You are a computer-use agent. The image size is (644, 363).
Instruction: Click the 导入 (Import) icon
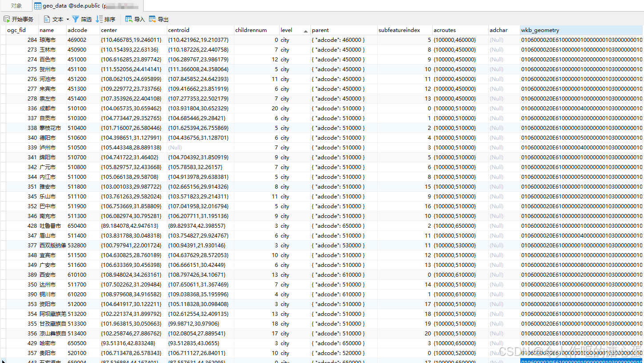[x=129, y=19]
